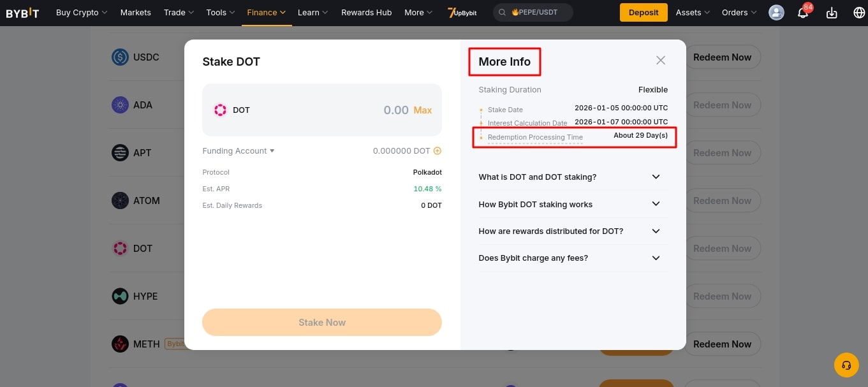Open the Funding Account dropdown
This screenshot has width=868, height=387.
239,151
